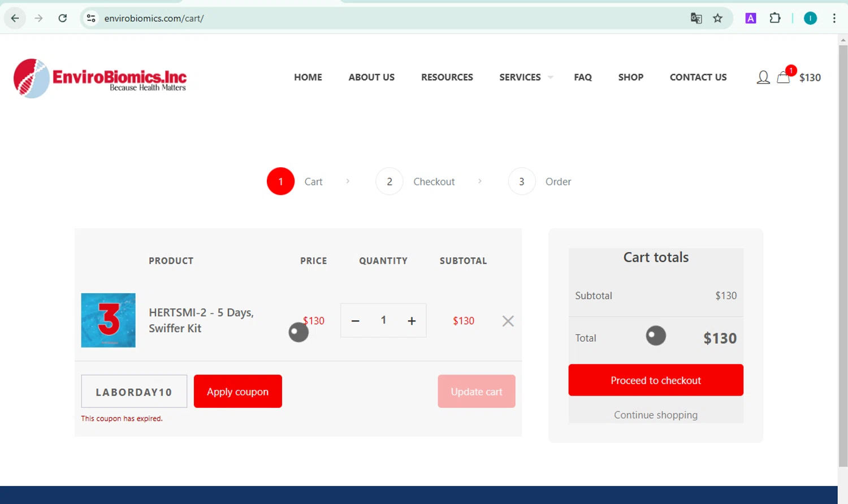Image resolution: width=848 pixels, height=504 pixels.
Task: Click the Update cart button
Action: click(x=477, y=392)
